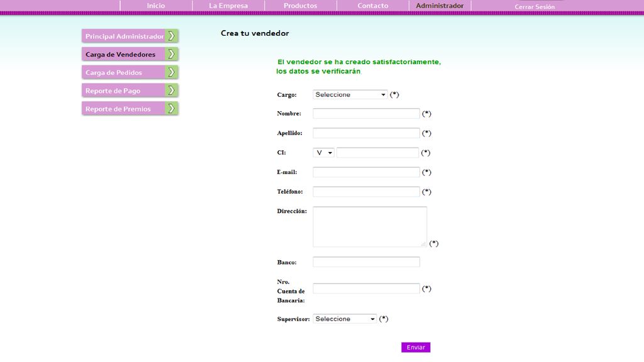Click arrow icon beside Reporte de Premios
Viewport: 644px width, 362px height.
pos(172,108)
